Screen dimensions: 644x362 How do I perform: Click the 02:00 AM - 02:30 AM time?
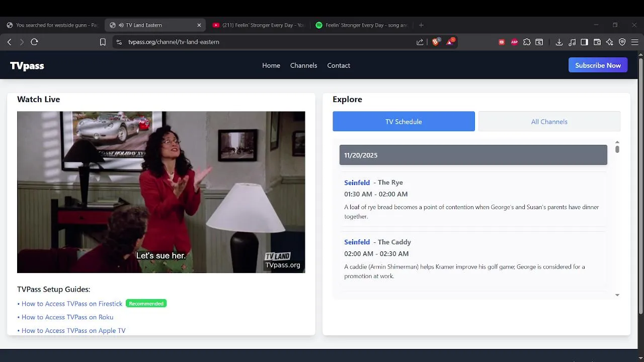pos(376,254)
